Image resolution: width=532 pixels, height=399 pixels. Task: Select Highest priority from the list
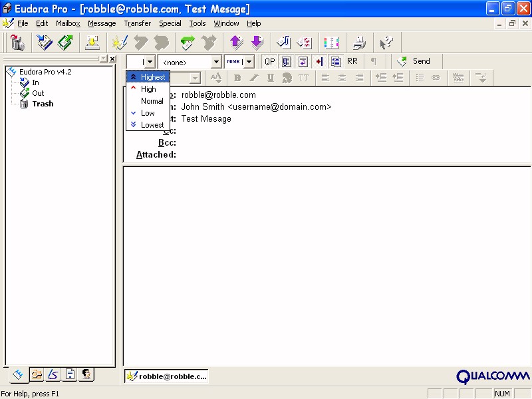[x=148, y=77]
